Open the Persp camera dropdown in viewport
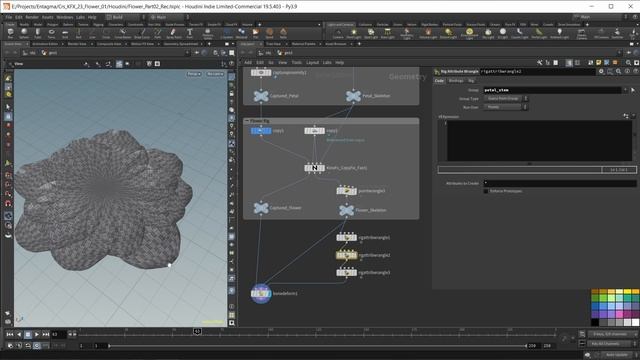The width and height of the screenshot is (640, 360). tap(194, 74)
